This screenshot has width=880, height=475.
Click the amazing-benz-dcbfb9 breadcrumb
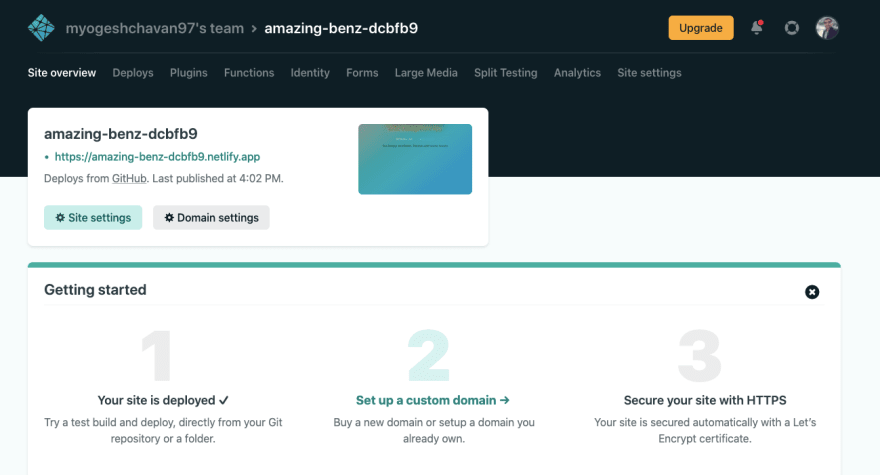click(341, 28)
